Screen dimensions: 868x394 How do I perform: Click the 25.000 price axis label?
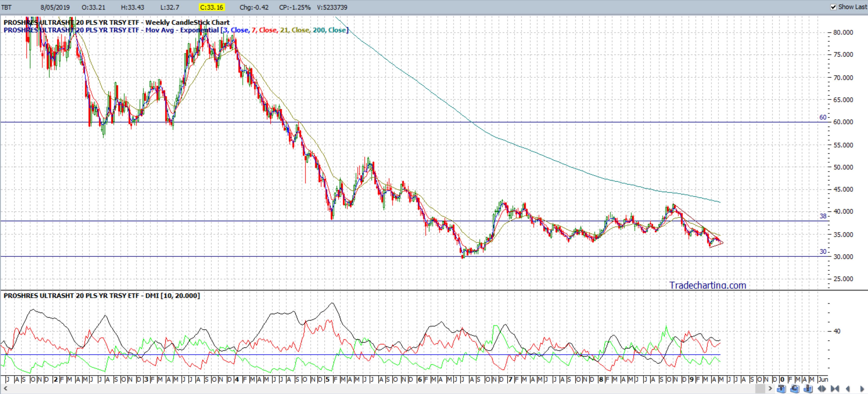point(843,279)
